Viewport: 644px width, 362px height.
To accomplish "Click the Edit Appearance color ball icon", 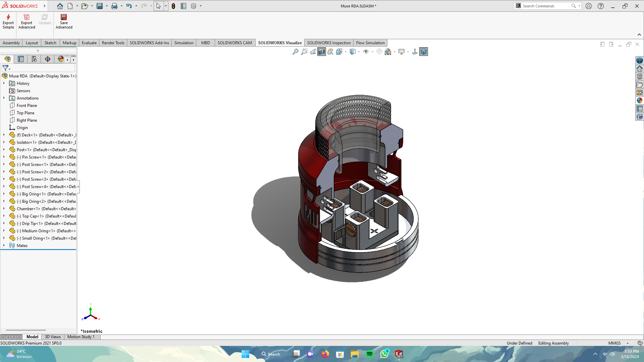I will (x=379, y=52).
